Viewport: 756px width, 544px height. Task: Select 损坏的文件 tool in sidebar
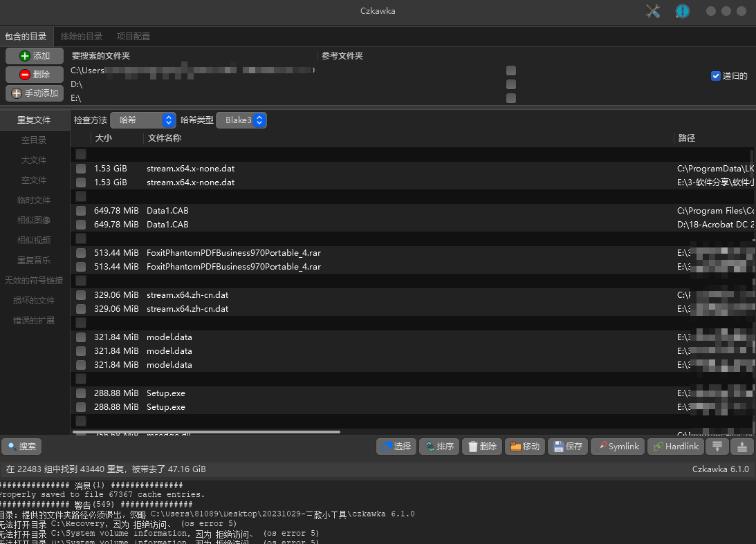coord(34,301)
